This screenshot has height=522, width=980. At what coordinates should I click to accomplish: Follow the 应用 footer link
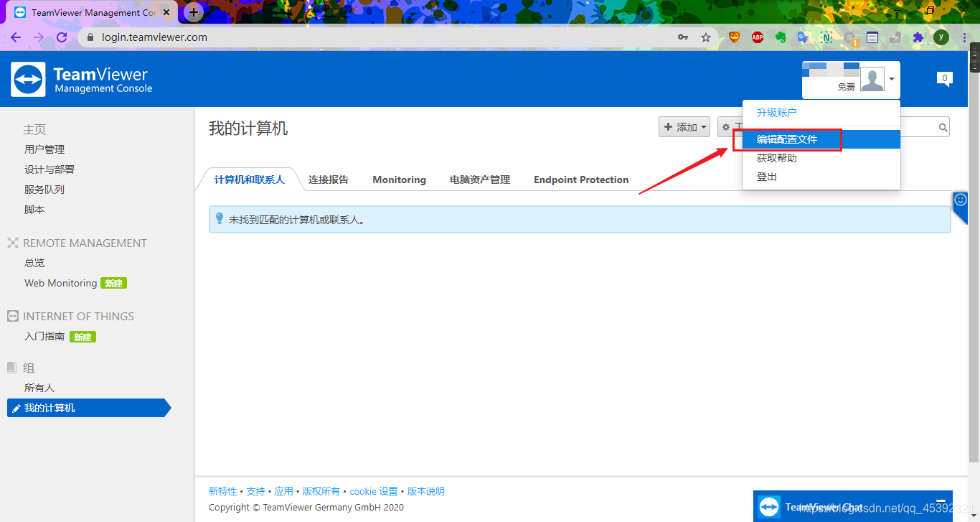(283, 491)
